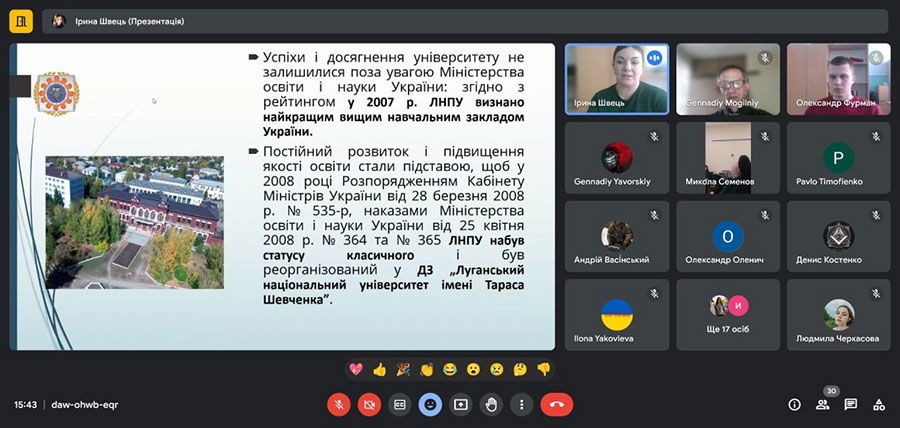Open the three-dot more options menu
This screenshot has width=900, height=428.
coord(521,404)
